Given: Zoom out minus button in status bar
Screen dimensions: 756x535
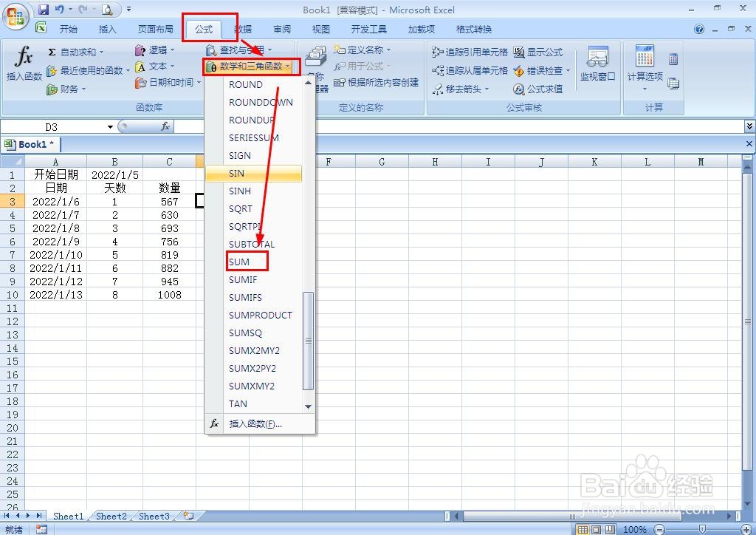Looking at the screenshot, I should point(660,530).
